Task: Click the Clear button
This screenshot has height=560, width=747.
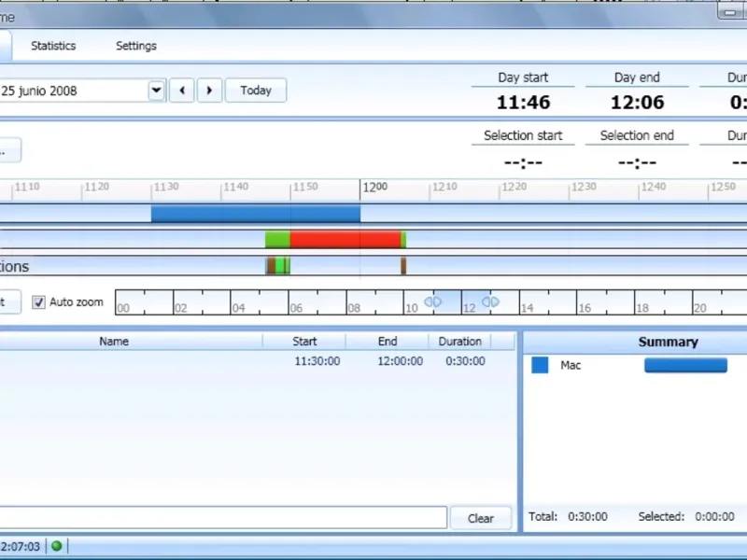Action: (x=481, y=518)
